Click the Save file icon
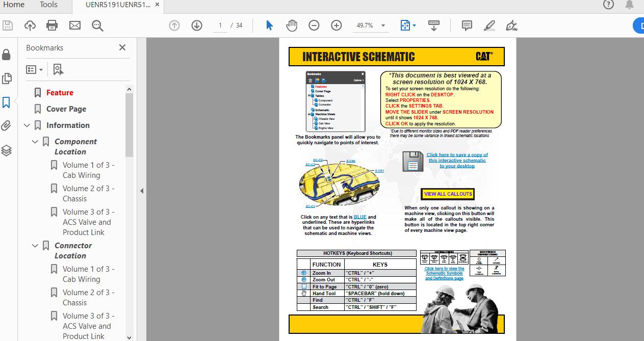The height and width of the screenshot is (341, 644). 8,25
